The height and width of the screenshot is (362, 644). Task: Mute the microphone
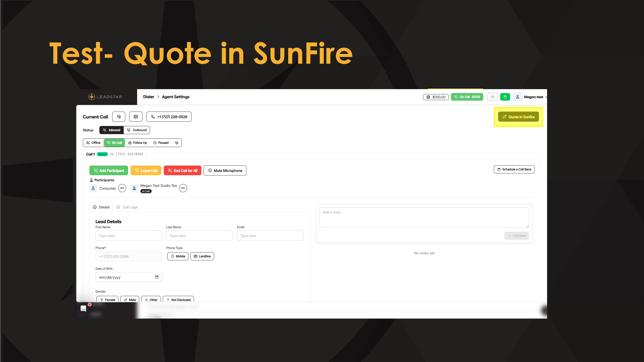click(x=225, y=170)
